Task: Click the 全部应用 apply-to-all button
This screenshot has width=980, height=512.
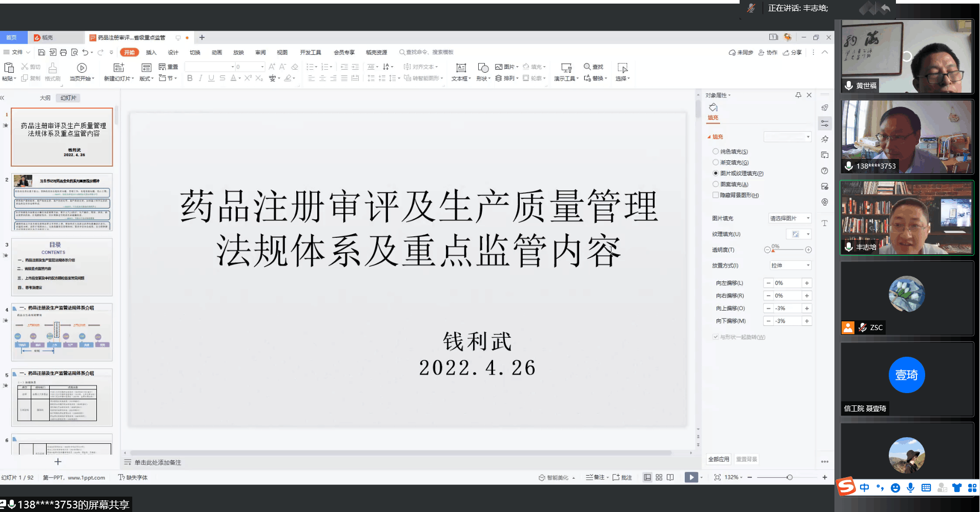Action: click(718, 459)
